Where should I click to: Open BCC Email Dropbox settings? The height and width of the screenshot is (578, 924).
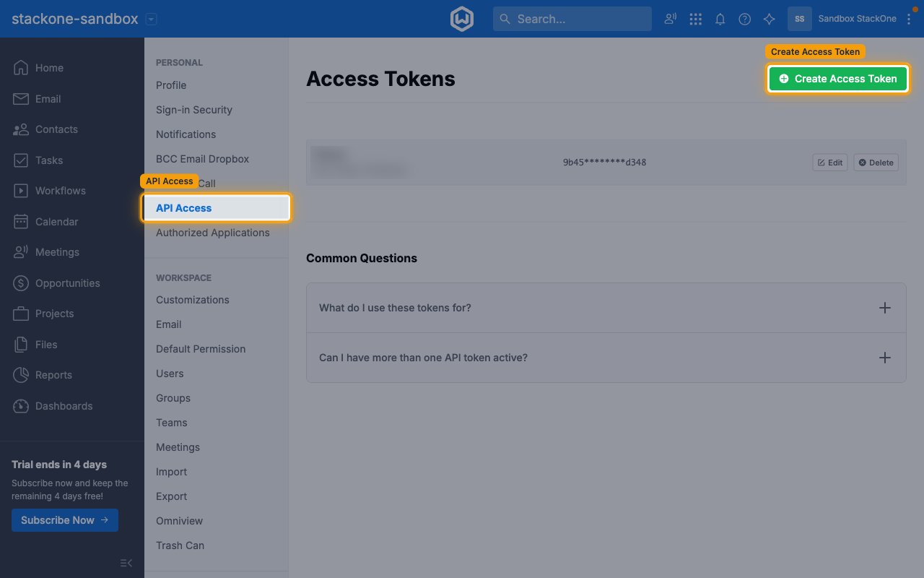pyautogui.click(x=203, y=159)
